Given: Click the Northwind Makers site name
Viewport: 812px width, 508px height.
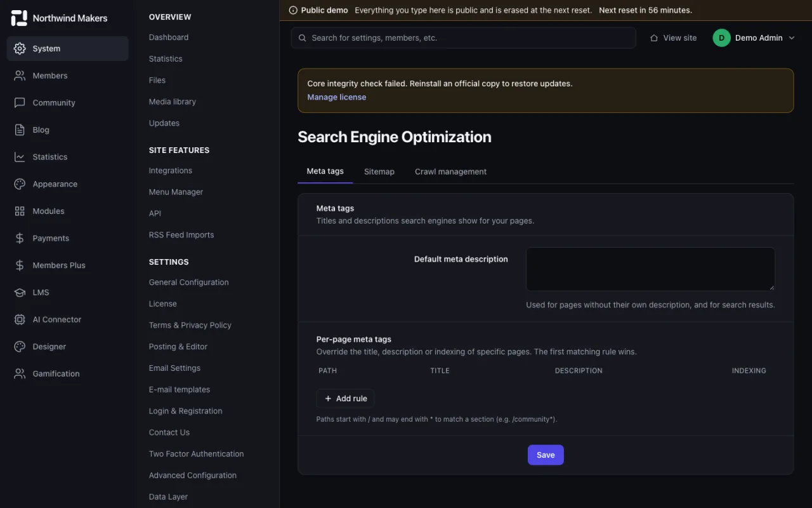Looking at the screenshot, I should [x=70, y=18].
